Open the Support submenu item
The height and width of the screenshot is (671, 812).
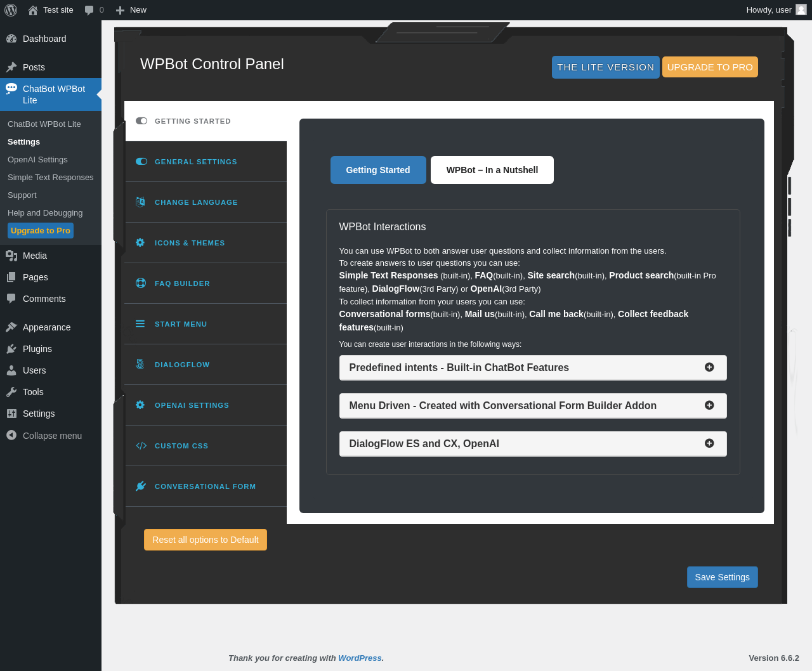[x=22, y=195]
